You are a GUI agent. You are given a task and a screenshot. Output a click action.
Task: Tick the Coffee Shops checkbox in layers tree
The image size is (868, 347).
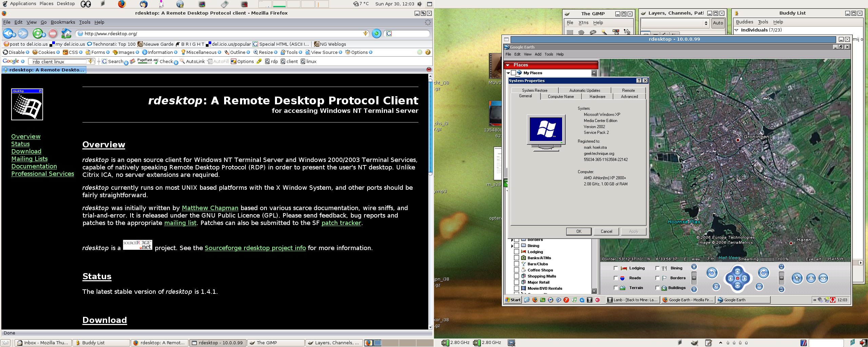coord(516,270)
